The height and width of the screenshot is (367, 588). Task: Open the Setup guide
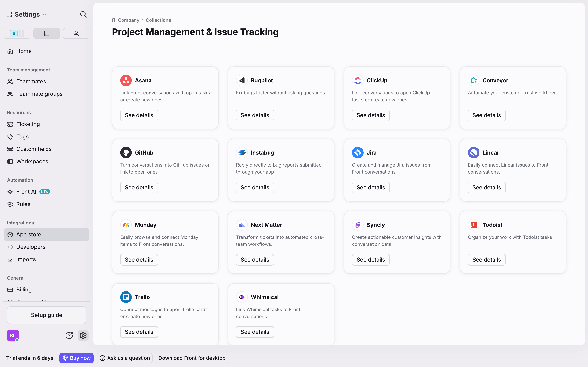click(47, 315)
